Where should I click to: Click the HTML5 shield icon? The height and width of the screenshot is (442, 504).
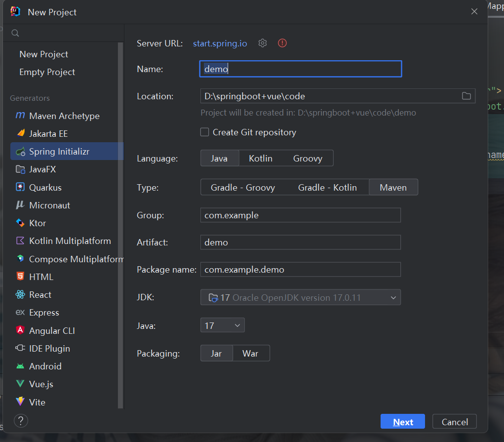20,277
